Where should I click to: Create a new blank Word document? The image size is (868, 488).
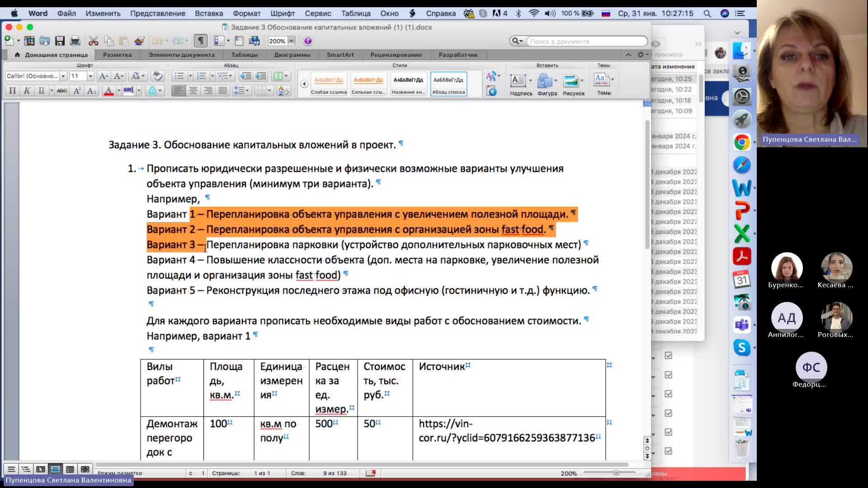[x=9, y=41]
